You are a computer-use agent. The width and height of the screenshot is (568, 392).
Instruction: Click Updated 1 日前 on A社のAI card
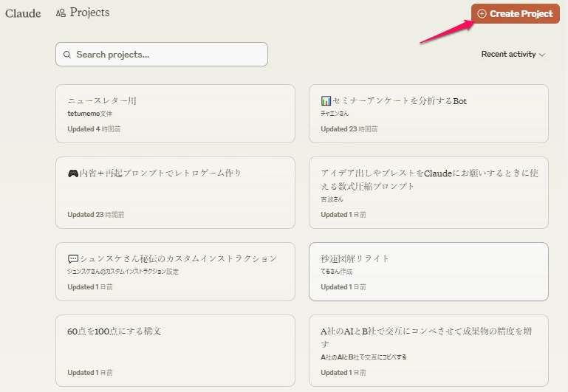click(x=343, y=373)
